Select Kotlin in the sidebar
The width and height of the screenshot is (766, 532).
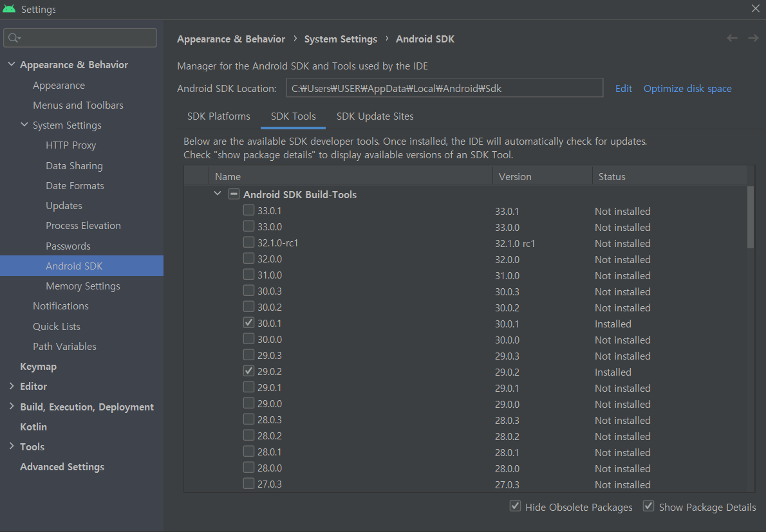point(33,427)
